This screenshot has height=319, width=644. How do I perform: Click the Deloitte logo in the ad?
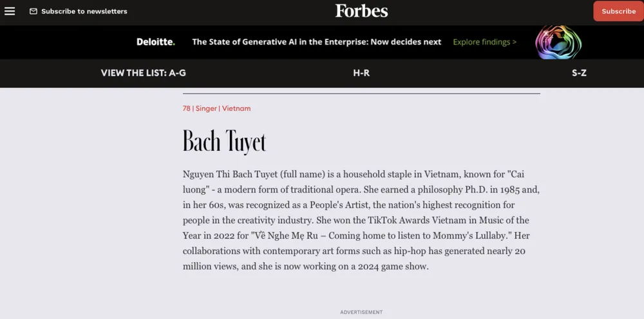tap(155, 42)
